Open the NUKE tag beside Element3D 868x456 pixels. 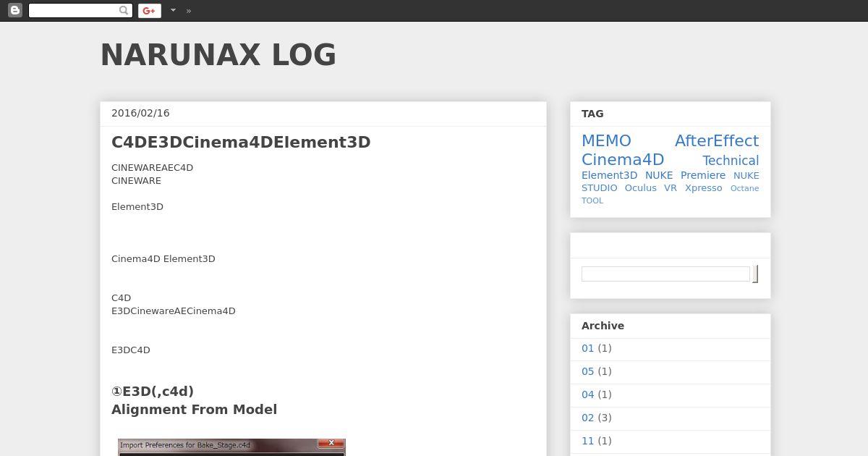(659, 175)
